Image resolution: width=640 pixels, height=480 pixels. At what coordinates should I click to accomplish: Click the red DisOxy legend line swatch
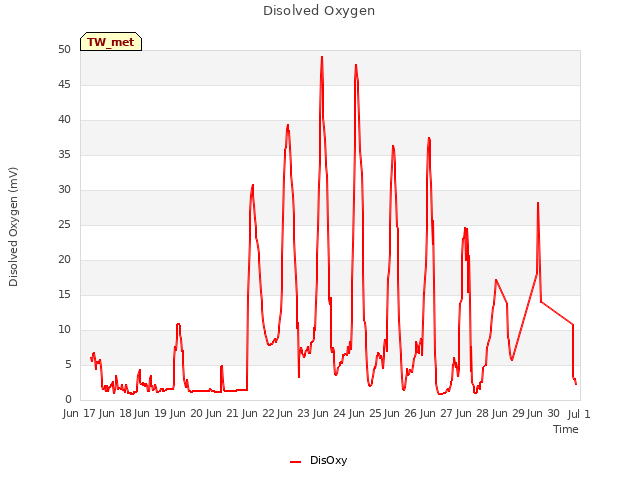296,462
